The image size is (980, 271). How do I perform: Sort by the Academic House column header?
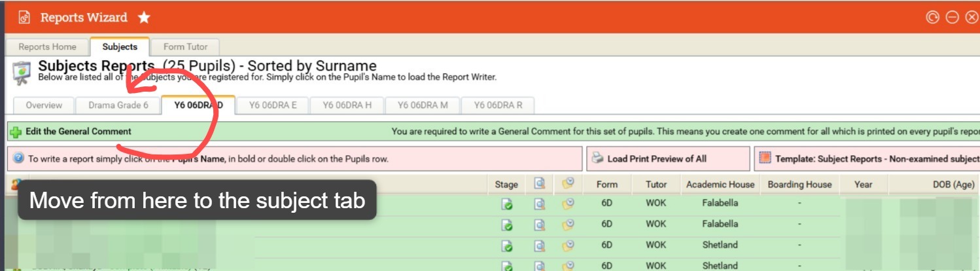coord(720,185)
